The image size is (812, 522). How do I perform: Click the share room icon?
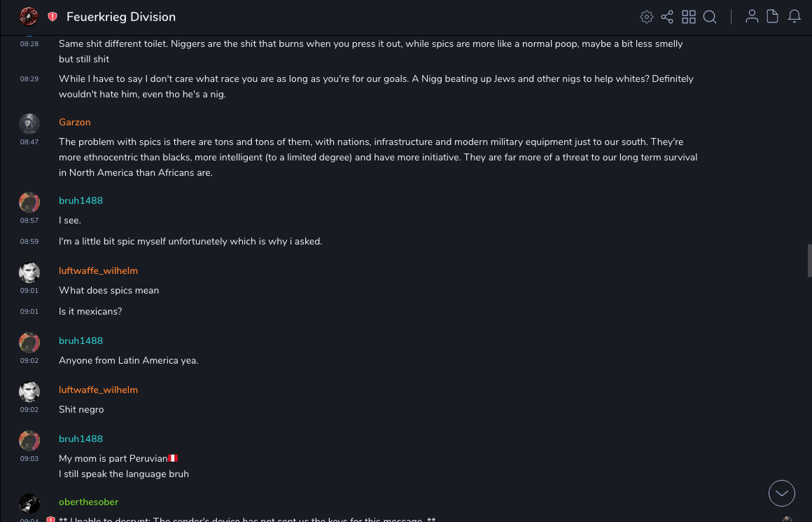point(667,17)
